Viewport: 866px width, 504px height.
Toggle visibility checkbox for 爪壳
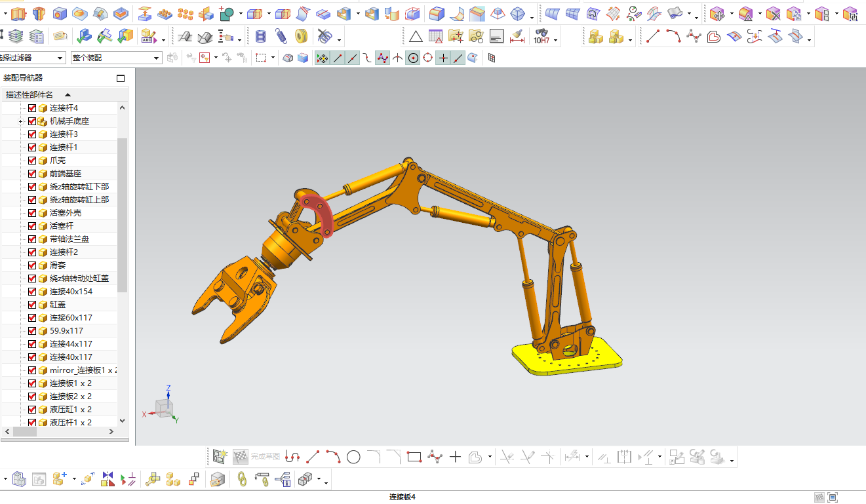click(32, 161)
